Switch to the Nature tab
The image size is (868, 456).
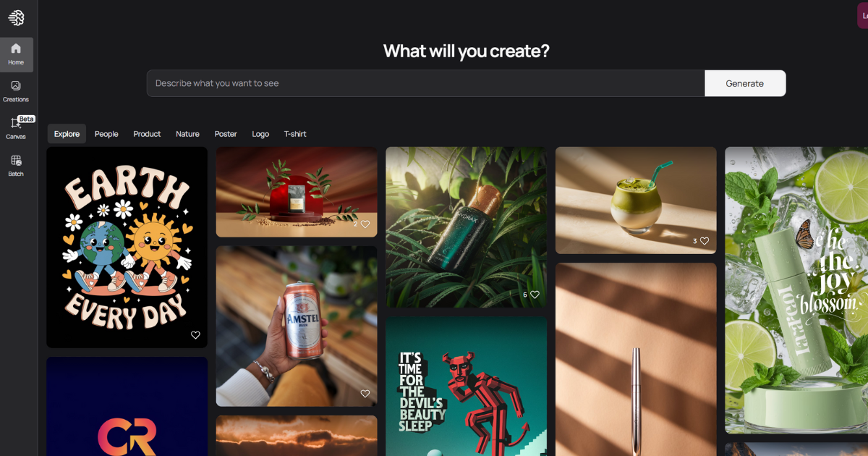pyautogui.click(x=187, y=134)
